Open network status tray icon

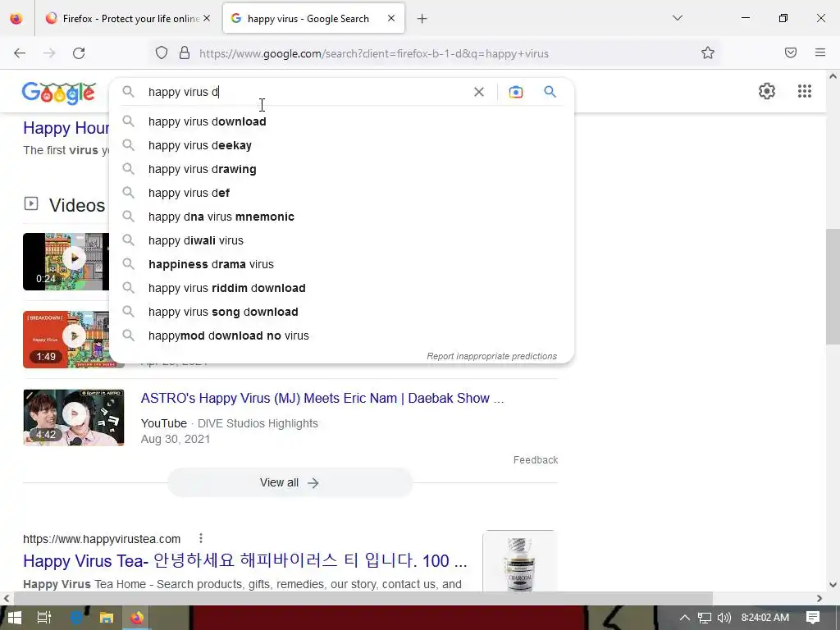[x=705, y=618]
